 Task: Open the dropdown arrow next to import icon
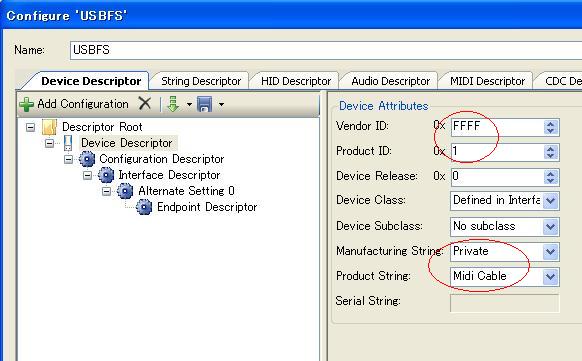[189, 105]
